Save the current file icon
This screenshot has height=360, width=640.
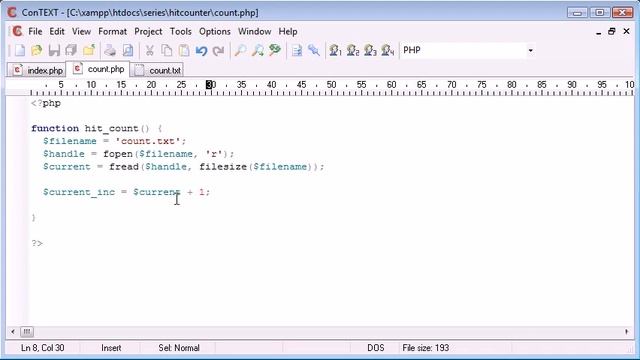(54, 51)
